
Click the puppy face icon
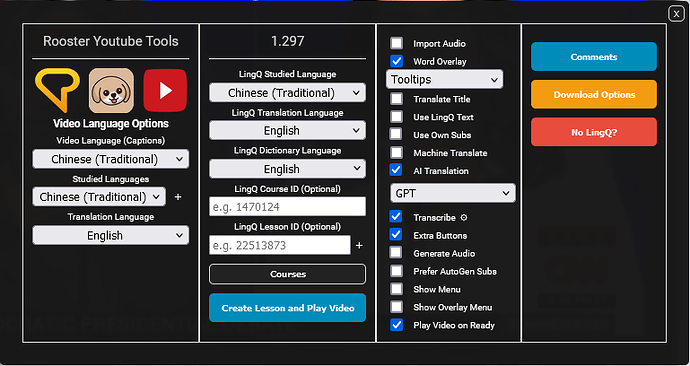111,90
